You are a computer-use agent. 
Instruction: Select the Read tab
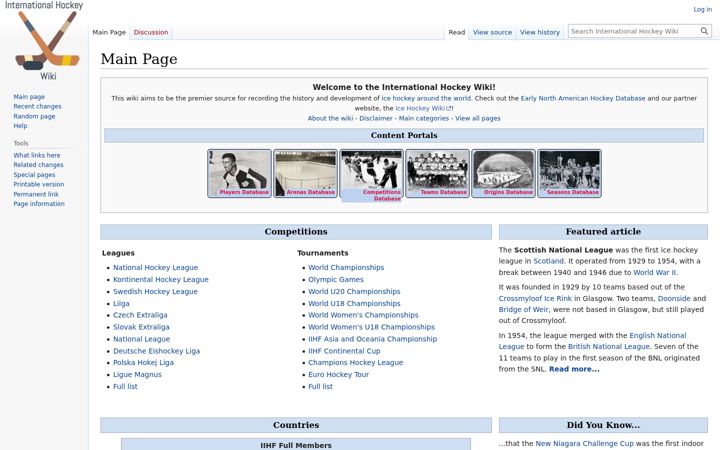click(x=456, y=32)
